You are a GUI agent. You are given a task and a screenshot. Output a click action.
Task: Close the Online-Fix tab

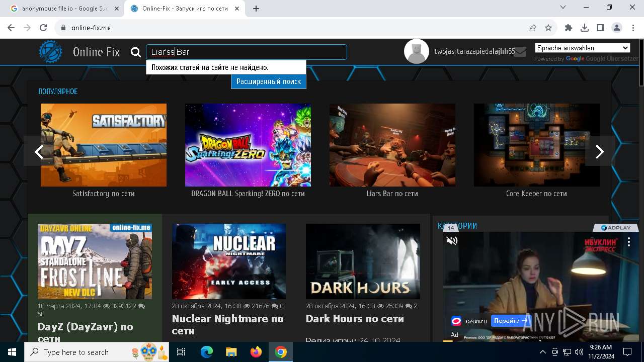tap(237, 9)
